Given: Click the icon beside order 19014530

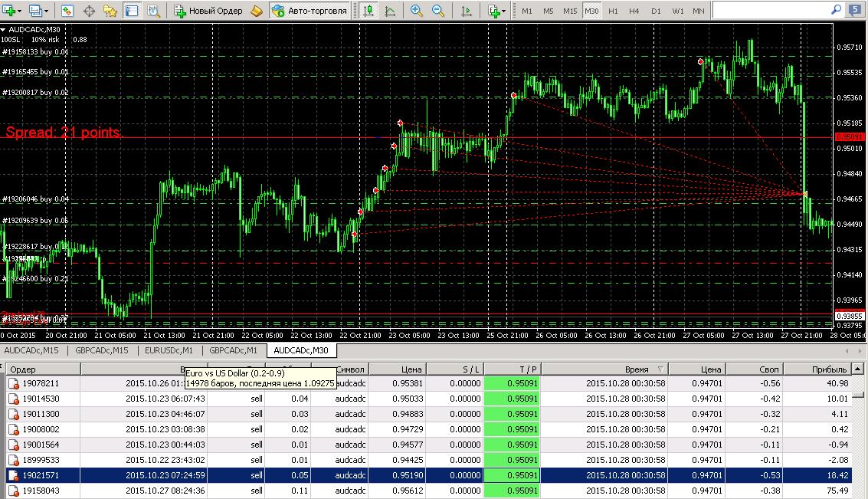Looking at the screenshot, I should pos(13,399).
